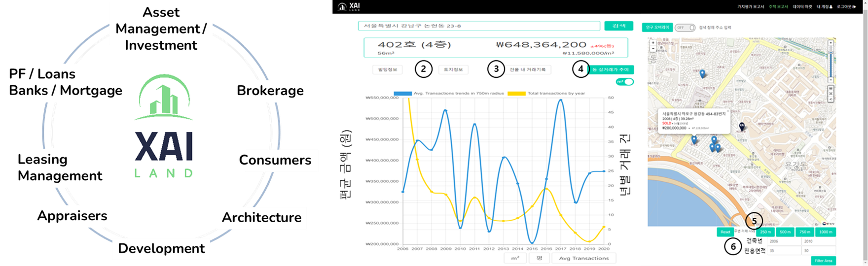Click the ₩11,580,000/m² unit price text
The image size is (868, 266).
pos(588,53)
